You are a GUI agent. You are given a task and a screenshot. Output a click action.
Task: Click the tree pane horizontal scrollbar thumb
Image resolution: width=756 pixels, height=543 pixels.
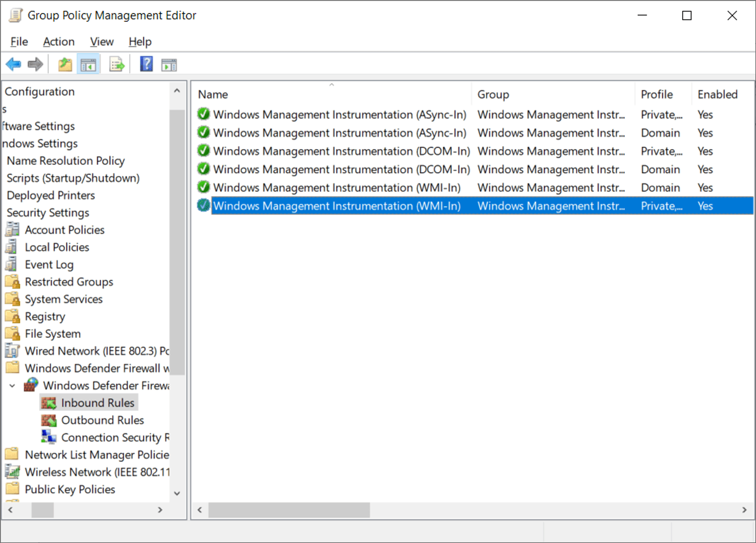pyautogui.click(x=43, y=510)
